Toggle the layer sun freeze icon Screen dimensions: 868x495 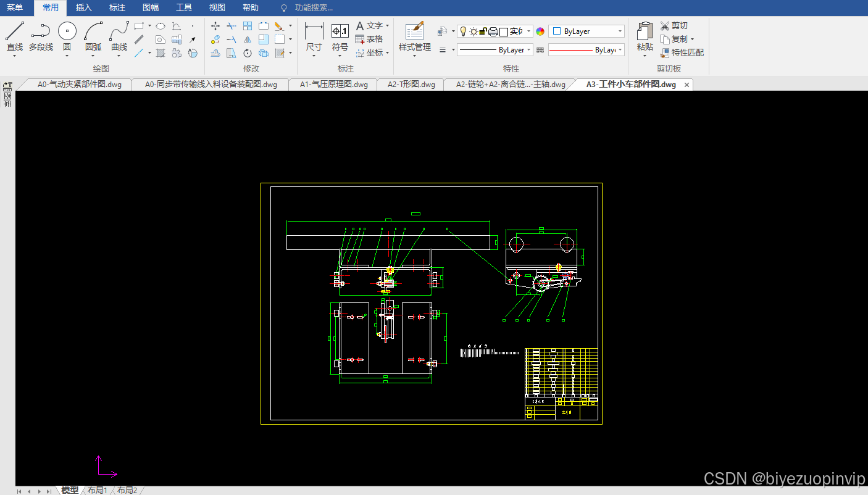pyautogui.click(x=474, y=31)
